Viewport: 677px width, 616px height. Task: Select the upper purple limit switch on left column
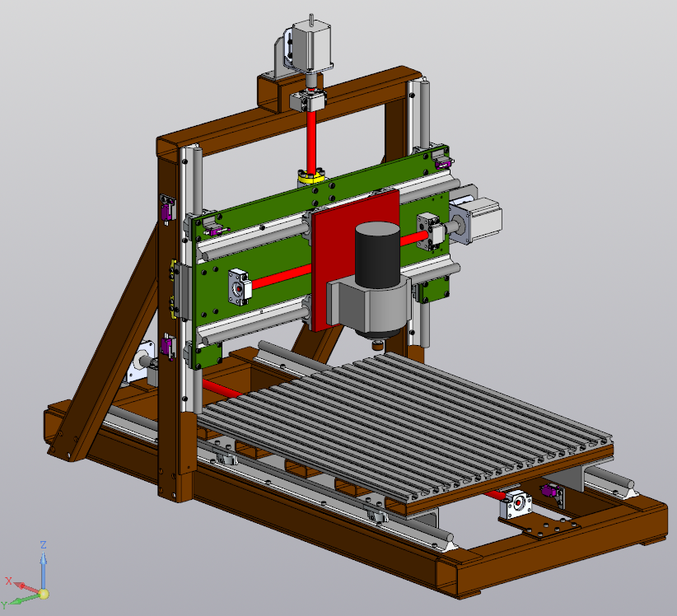166,211
